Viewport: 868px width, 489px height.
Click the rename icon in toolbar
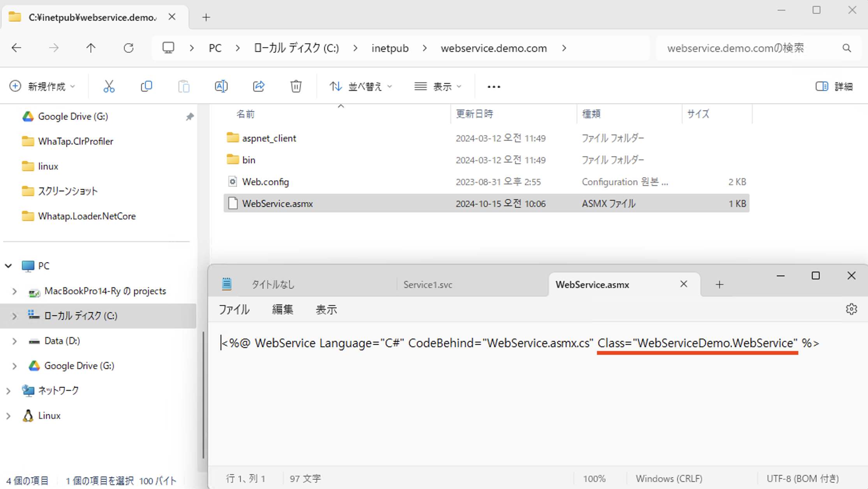click(x=221, y=86)
